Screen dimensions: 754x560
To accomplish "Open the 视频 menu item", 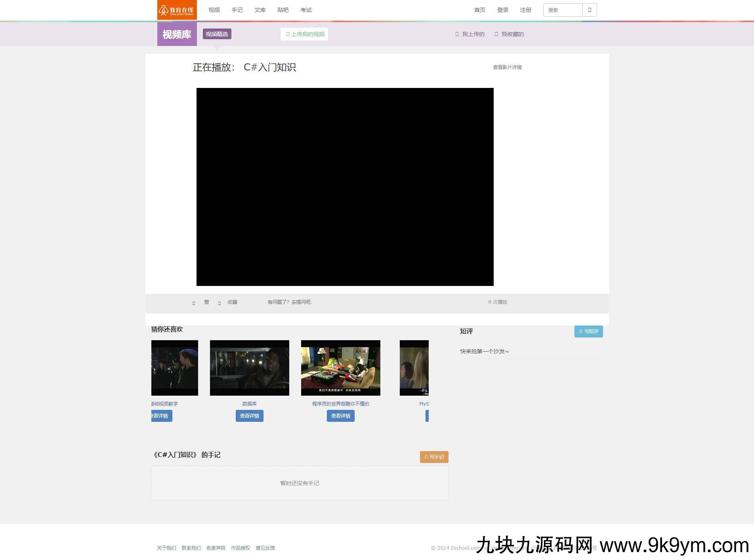I will 214,10.
